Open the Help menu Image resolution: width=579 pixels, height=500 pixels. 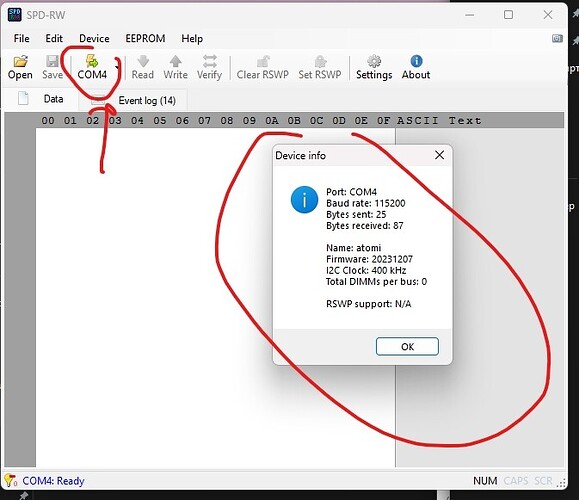coord(192,38)
